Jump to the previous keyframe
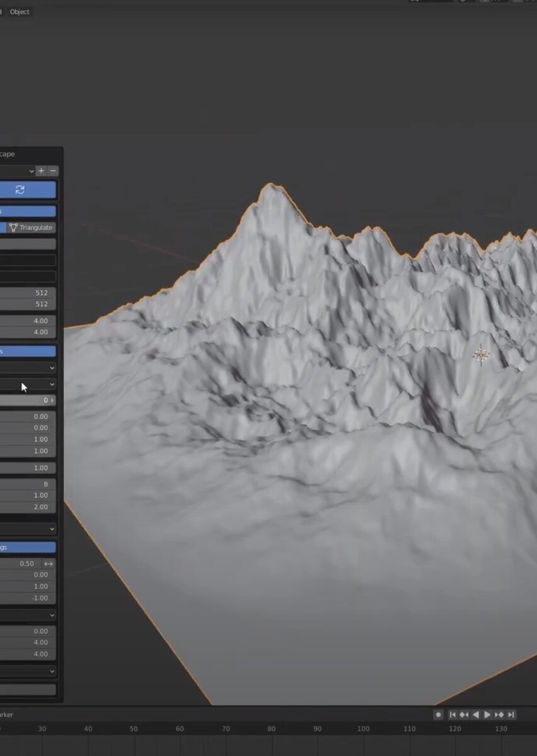 (x=464, y=714)
